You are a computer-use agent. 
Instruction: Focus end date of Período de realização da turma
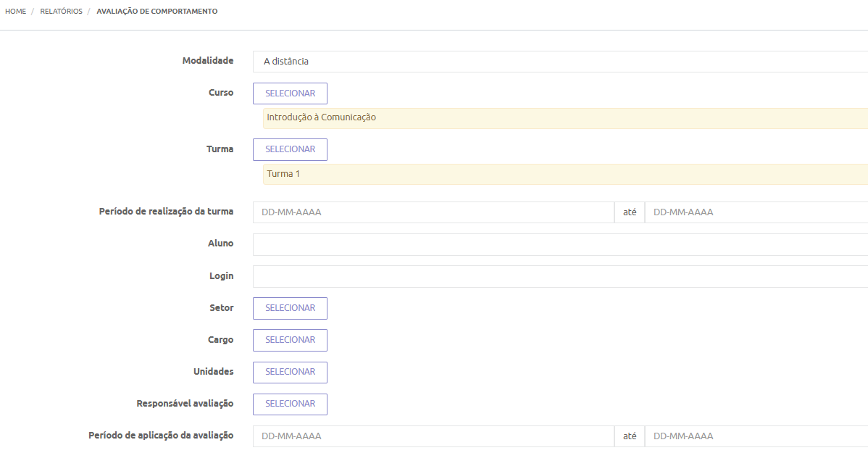pyautogui.click(x=756, y=212)
